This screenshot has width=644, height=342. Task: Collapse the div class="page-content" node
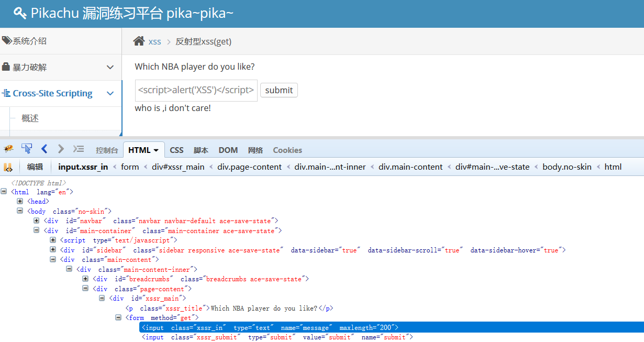[85, 289]
